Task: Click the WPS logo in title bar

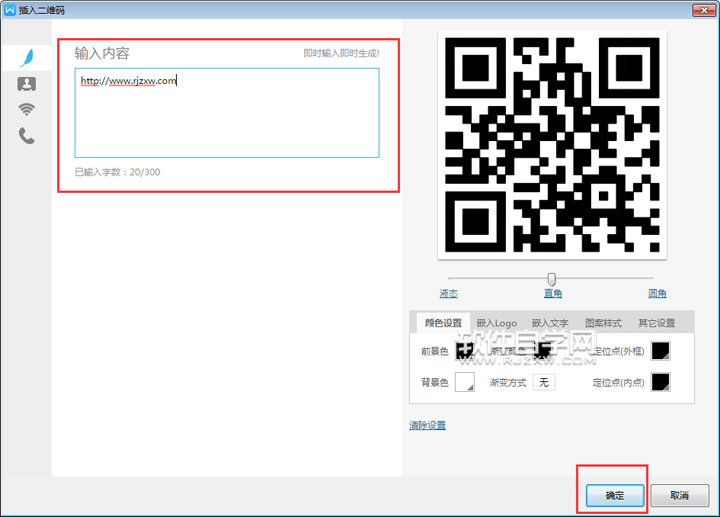Action: point(10,9)
